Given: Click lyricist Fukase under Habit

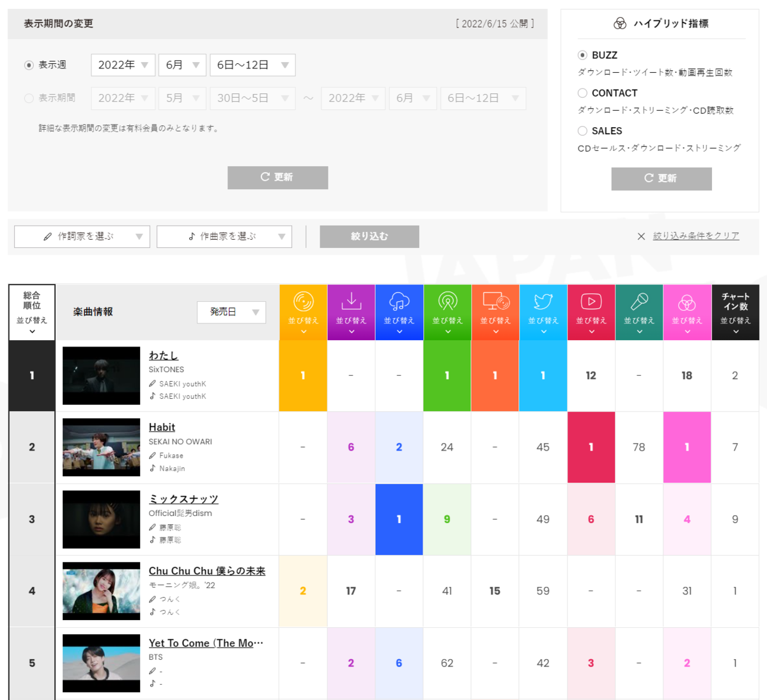Looking at the screenshot, I should point(171,456).
